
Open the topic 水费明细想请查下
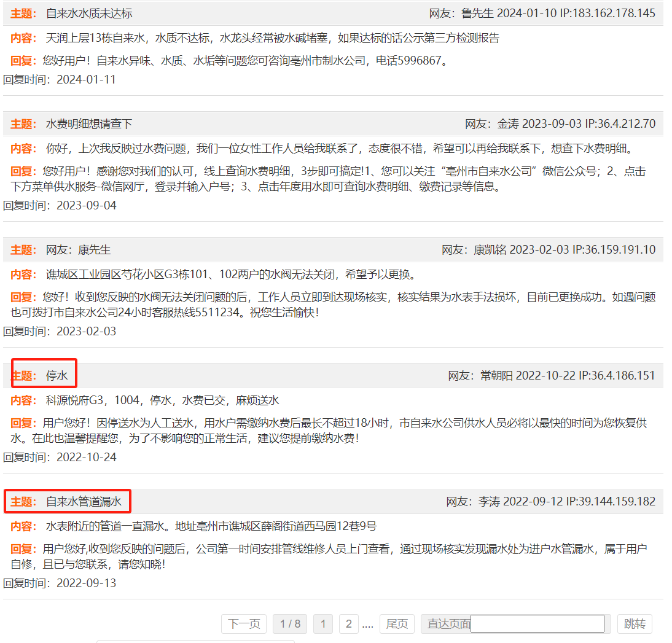[x=89, y=124]
